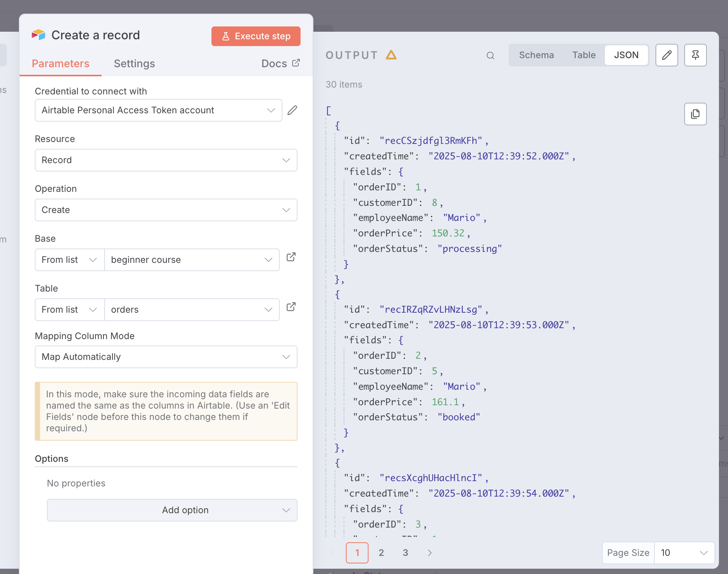
Task: Pin the output data with the pin icon
Action: click(x=696, y=55)
